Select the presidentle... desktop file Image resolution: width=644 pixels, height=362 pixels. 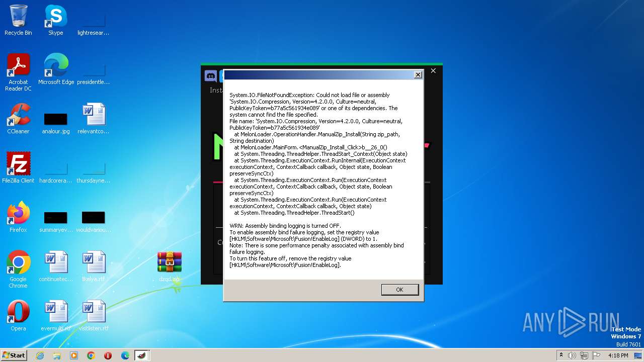pos(94,73)
